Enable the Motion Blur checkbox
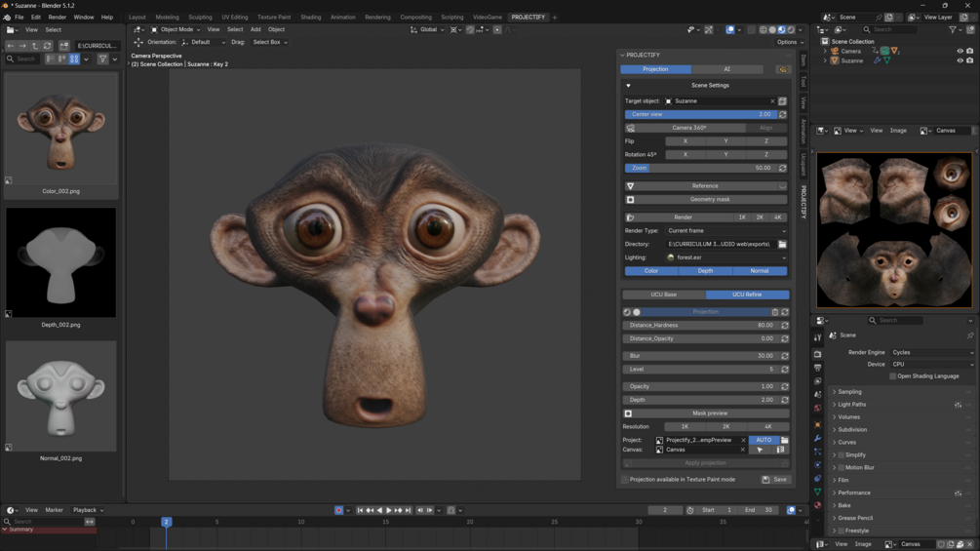 (842, 467)
